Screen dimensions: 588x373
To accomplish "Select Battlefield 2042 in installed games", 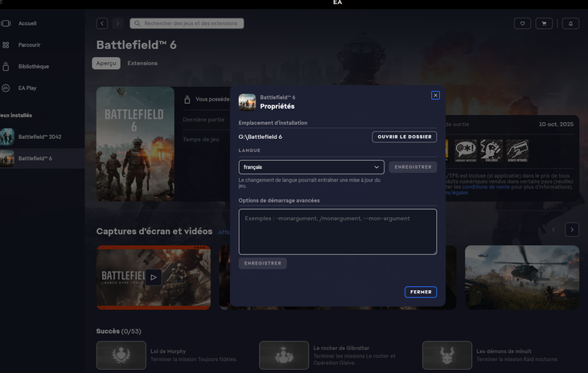I will [x=40, y=137].
